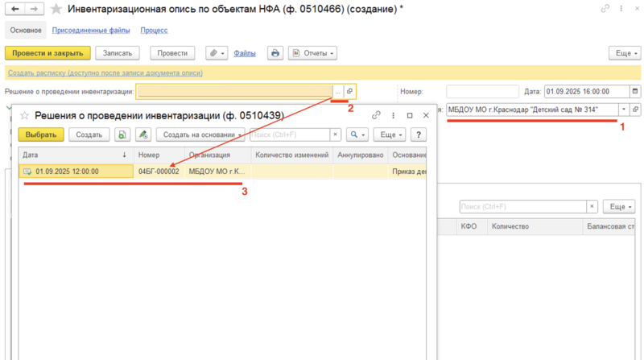Expand Создать на основании dropdown
The image size is (644, 360).
[x=200, y=135]
